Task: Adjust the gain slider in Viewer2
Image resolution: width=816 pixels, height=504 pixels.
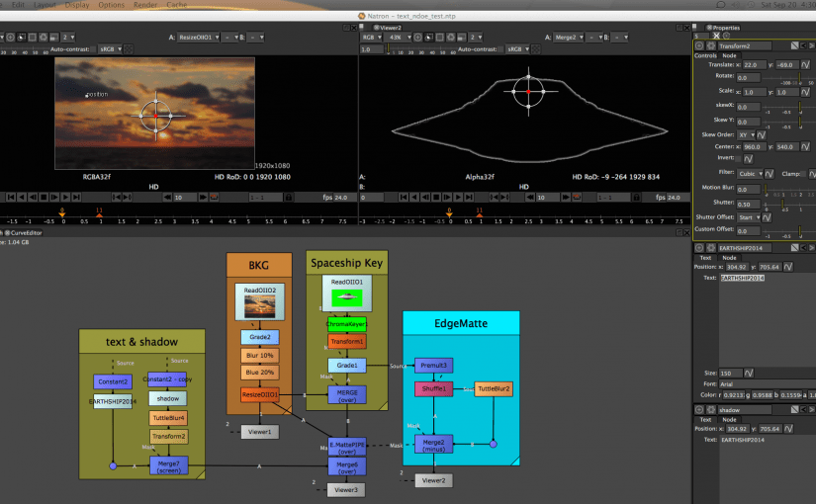Action: point(421,49)
